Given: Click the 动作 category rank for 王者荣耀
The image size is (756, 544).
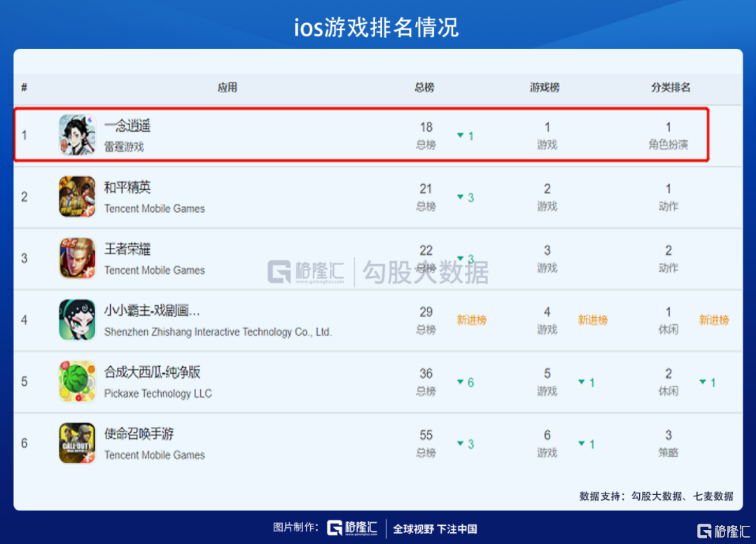Looking at the screenshot, I should pos(668,259).
